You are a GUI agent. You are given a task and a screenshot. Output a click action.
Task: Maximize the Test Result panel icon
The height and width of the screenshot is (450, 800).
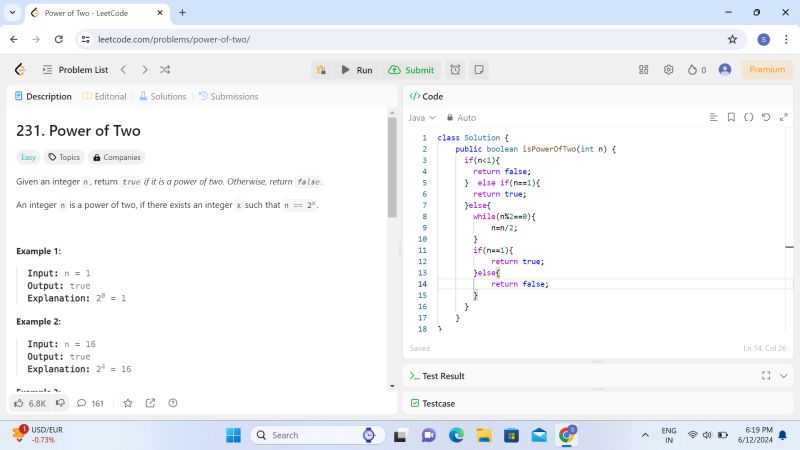pyautogui.click(x=766, y=376)
